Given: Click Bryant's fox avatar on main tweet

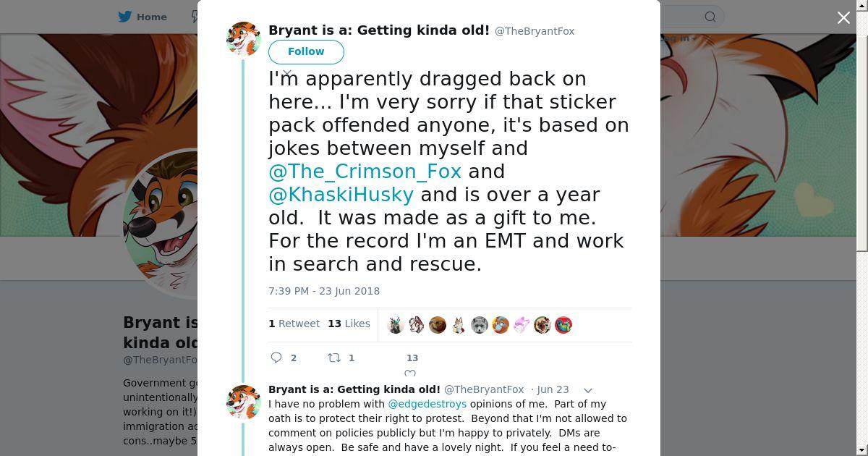Looking at the screenshot, I should tap(244, 38).
